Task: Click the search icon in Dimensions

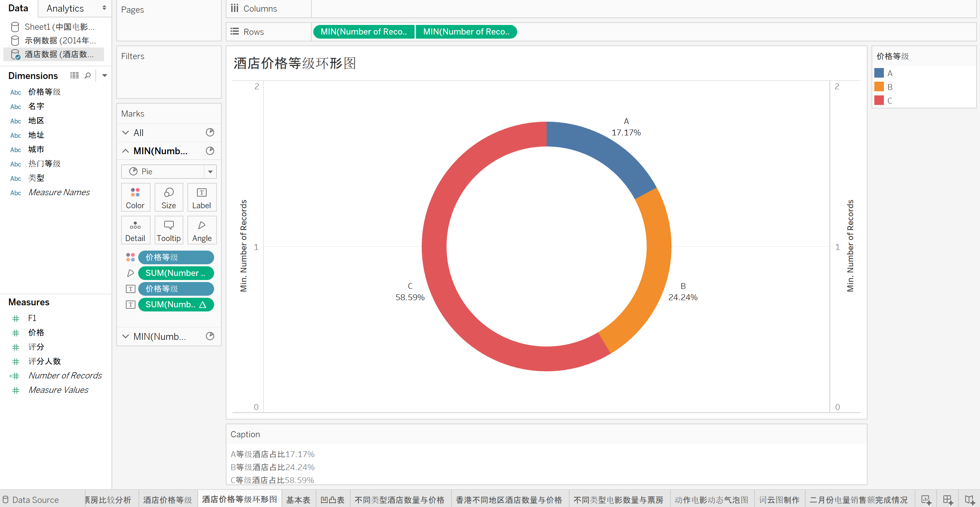Action: 88,75
